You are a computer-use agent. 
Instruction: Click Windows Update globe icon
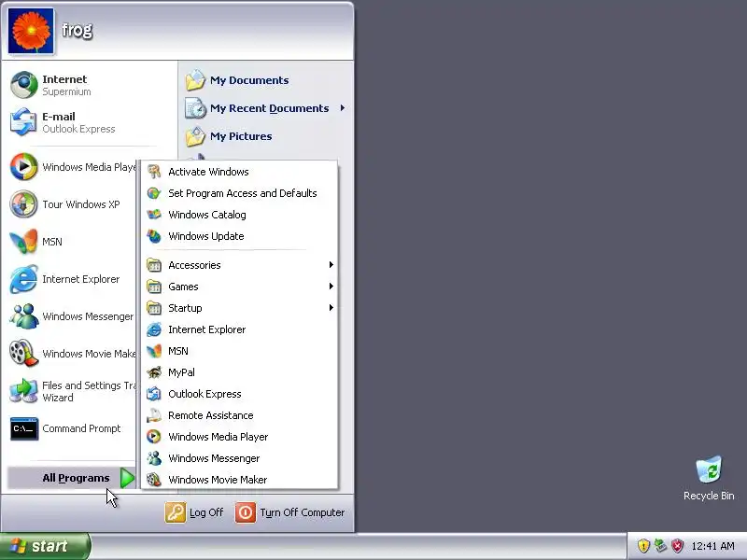point(154,236)
